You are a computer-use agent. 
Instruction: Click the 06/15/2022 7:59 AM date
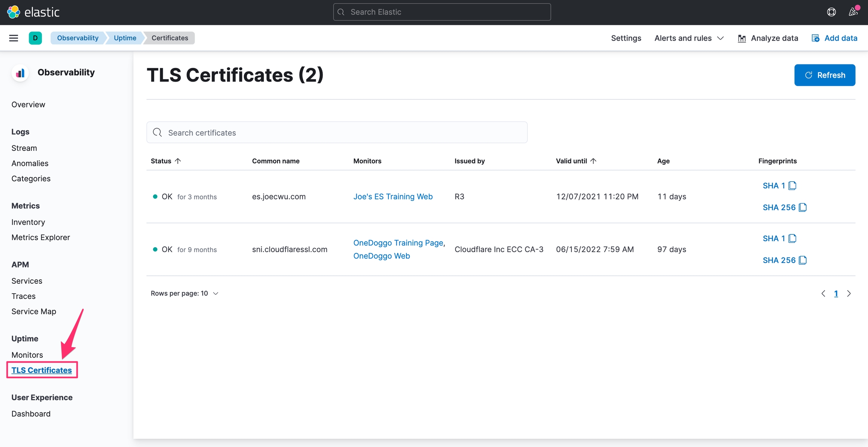tap(595, 250)
